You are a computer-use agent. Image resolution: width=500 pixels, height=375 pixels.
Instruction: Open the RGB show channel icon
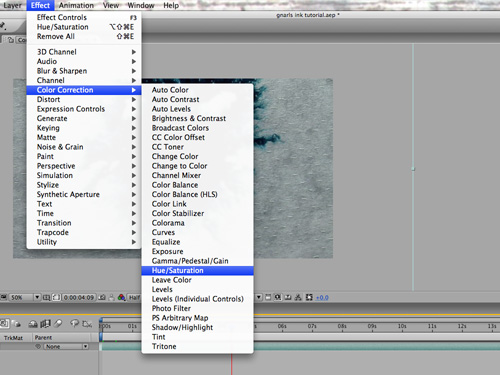pyautogui.click(x=121, y=297)
